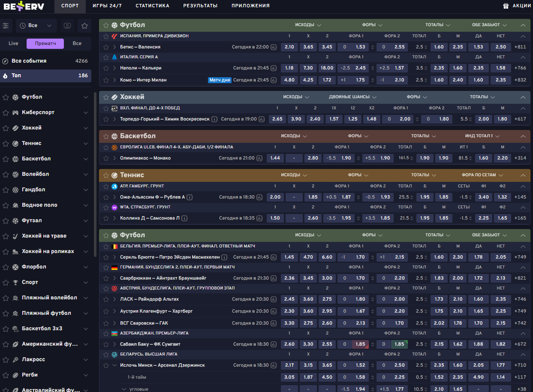533x392 pixels.
Task: Favorite the Олимпиакос – Монако match
Action: (106, 158)
